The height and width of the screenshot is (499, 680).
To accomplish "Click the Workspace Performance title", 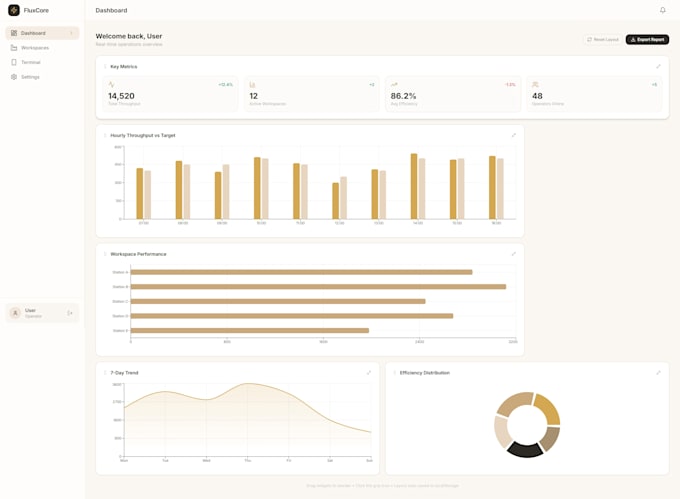I will (138, 254).
